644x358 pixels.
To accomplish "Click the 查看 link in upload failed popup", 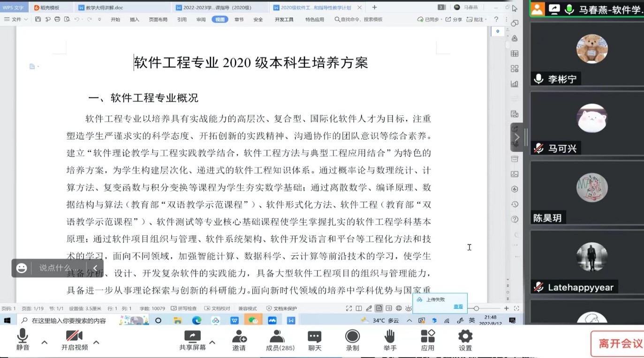I will pos(458,306).
